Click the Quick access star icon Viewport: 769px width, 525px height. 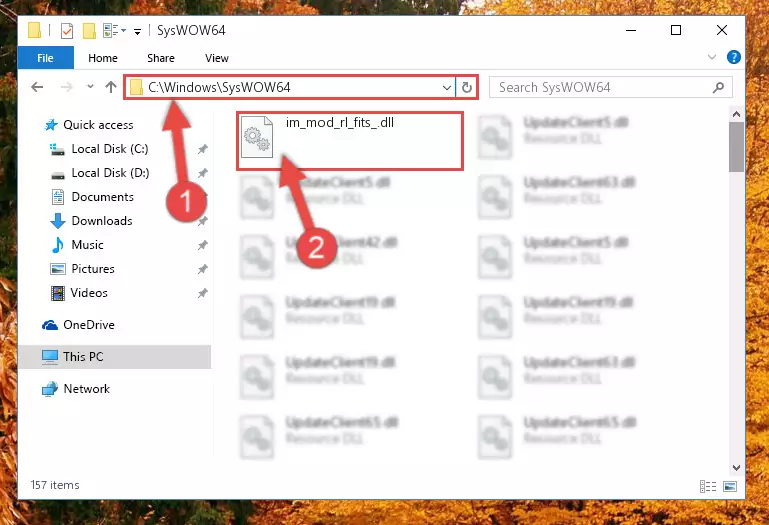(x=51, y=125)
